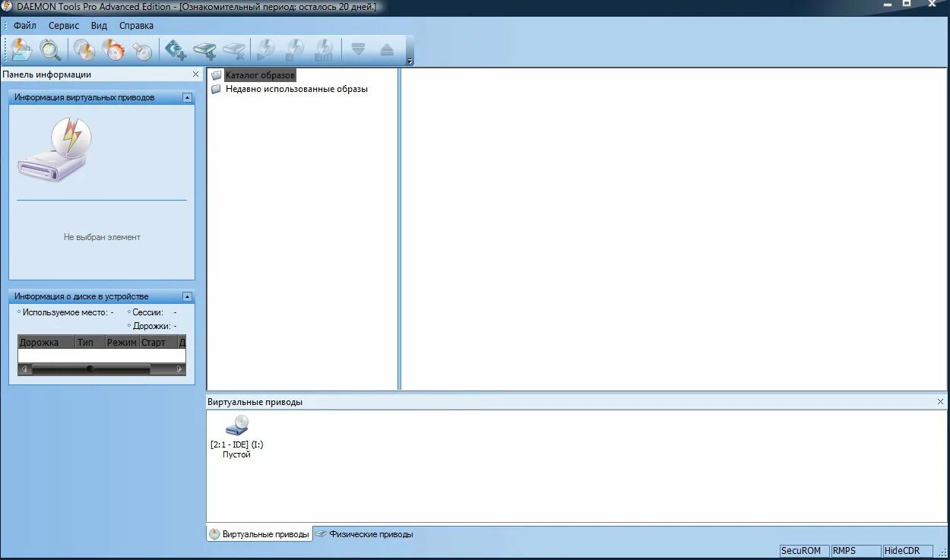Toggle RMPS status bar indicator
This screenshot has height=560, width=950.
click(856, 551)
